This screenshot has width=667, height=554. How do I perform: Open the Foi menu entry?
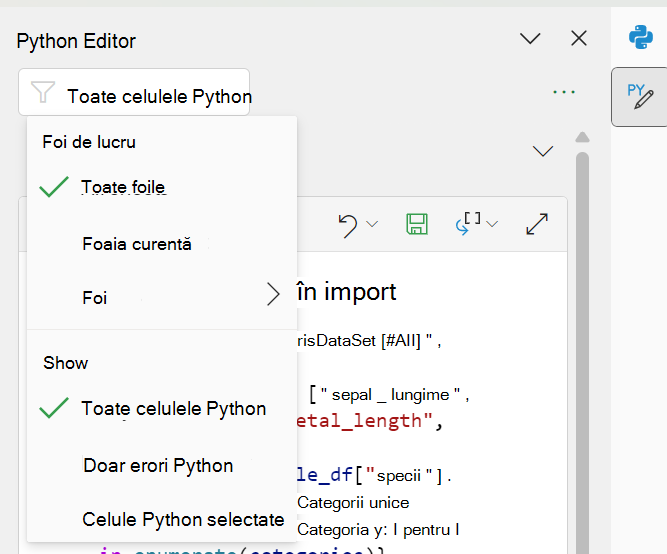click(162, 297)
